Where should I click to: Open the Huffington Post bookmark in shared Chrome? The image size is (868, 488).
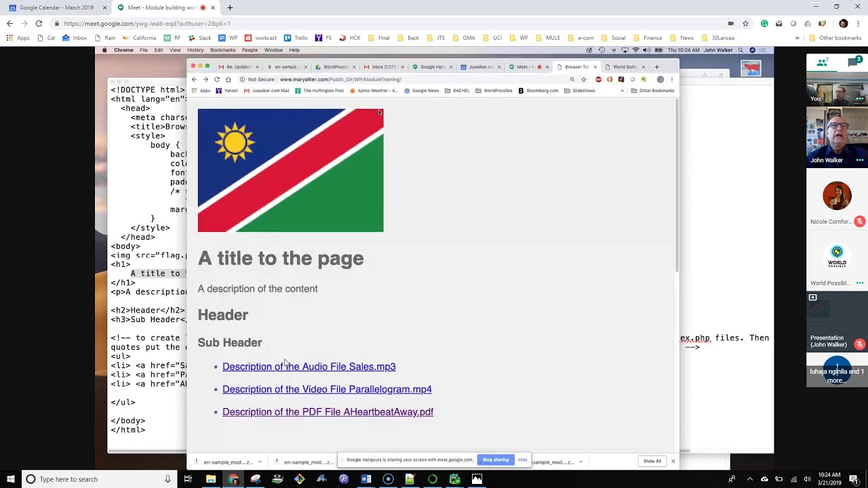click(319, 91)
